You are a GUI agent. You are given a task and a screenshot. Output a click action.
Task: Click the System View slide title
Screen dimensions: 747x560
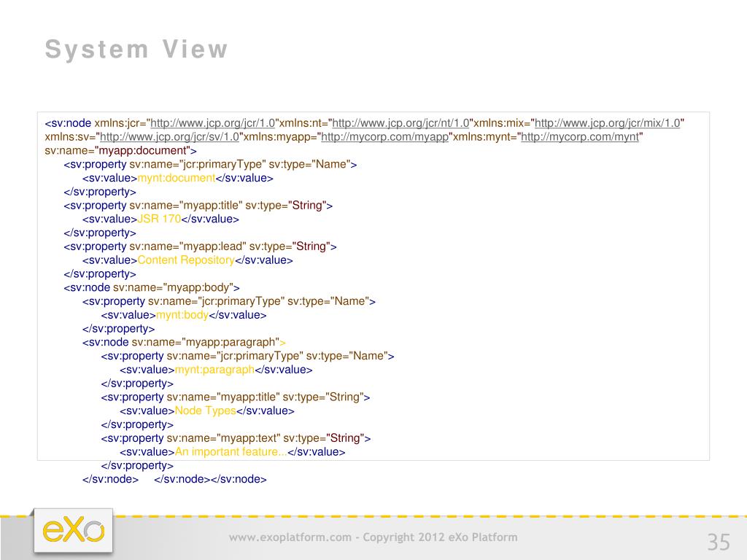tap(136, 50)
